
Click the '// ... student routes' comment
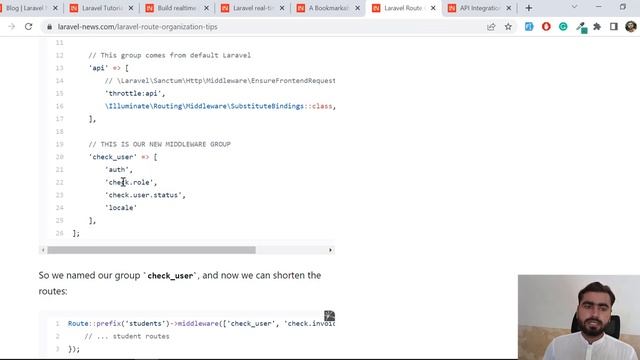127,336
